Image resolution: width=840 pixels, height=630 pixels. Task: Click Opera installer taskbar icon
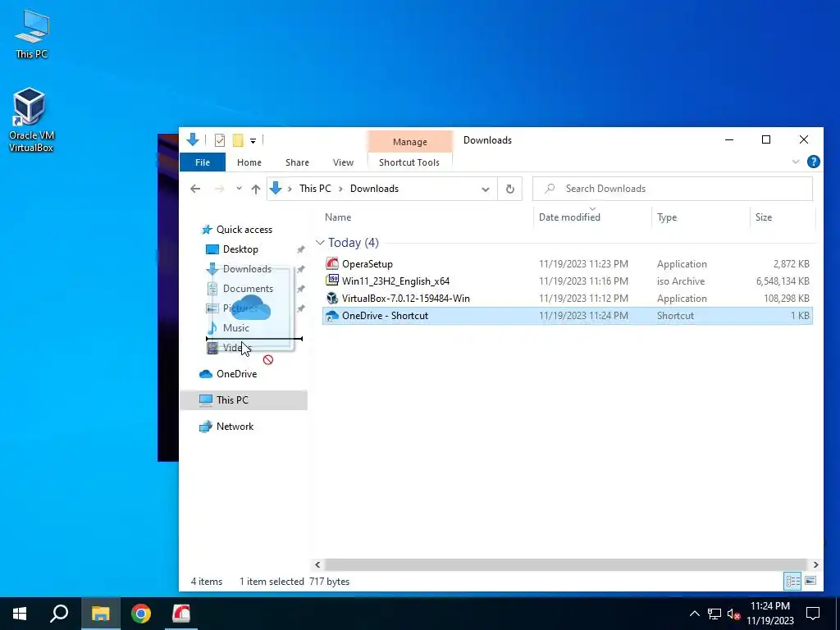181,614
